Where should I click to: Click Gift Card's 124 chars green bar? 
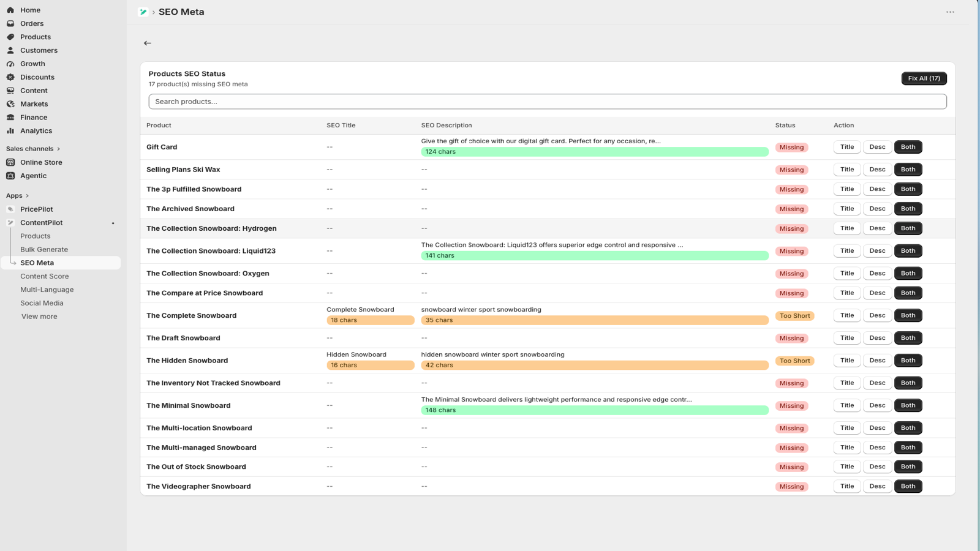click(x=595, y=152)
